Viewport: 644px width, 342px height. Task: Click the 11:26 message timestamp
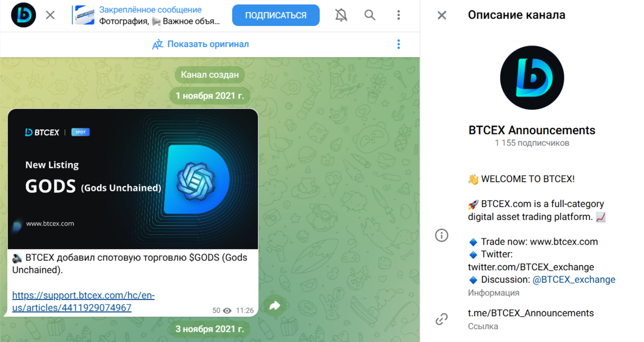click(x=245, y=310)
